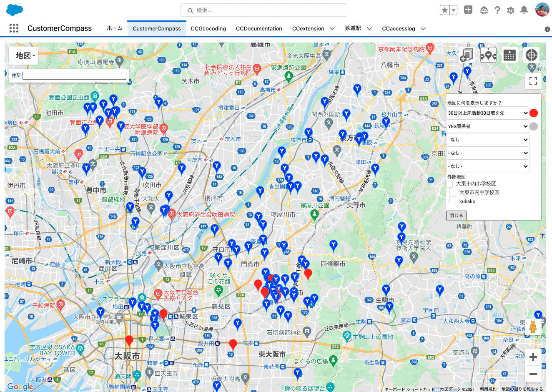Viewport: 552px width, 392px height.
Task: Click the 石切劔箭神社 shrine marker
Action: click(307, 332)
